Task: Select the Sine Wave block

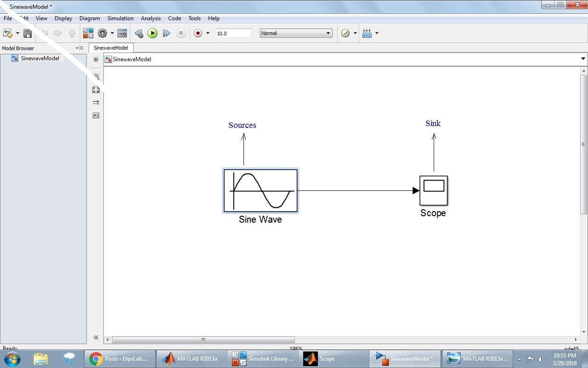Action: click(260, 190)
